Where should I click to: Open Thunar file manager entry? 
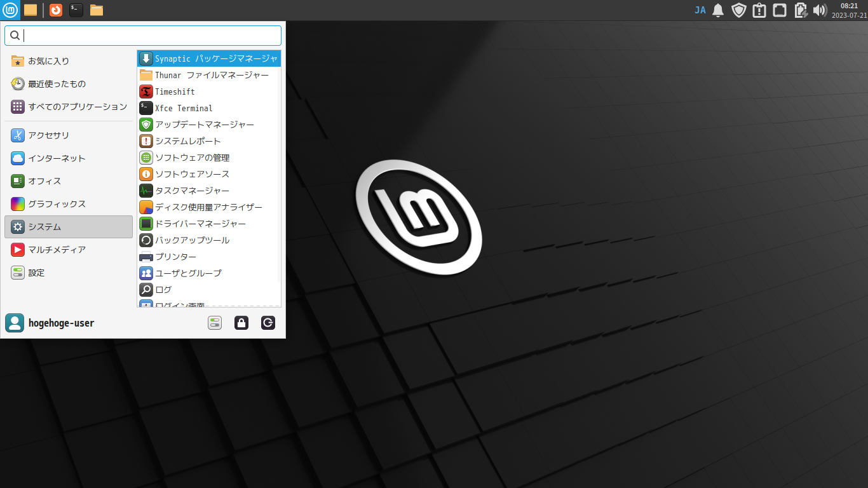(209, 75)
